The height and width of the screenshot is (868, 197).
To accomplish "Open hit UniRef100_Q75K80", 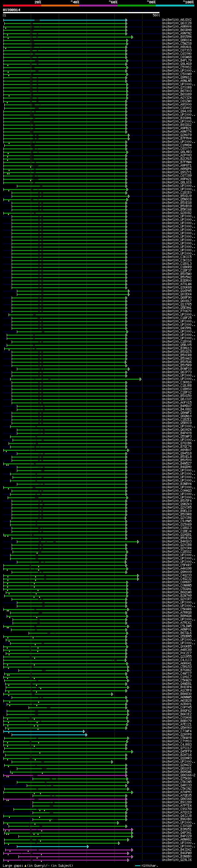I will [176, 778].
